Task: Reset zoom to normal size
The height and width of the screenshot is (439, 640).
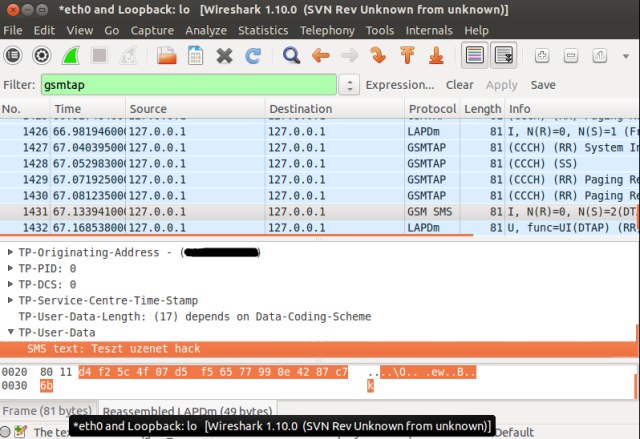Action: pyautogui.click(x=600, y=55)
